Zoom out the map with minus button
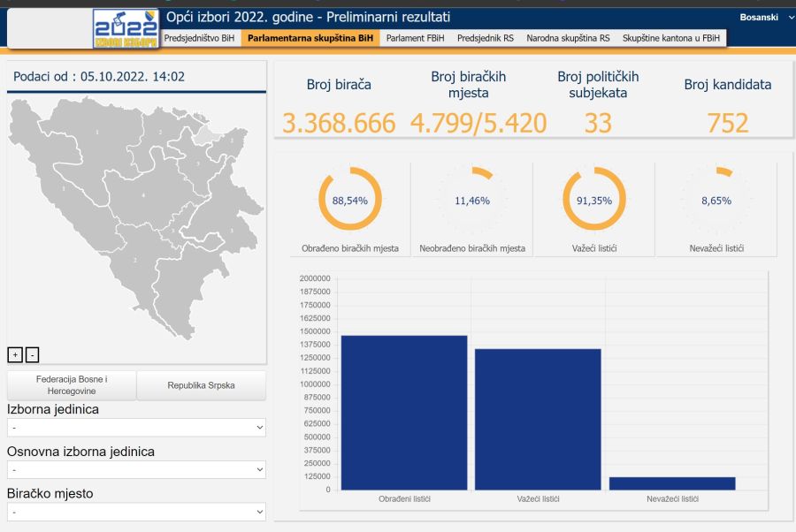This screenshot has width=796, height=532. tap(32, 354)
